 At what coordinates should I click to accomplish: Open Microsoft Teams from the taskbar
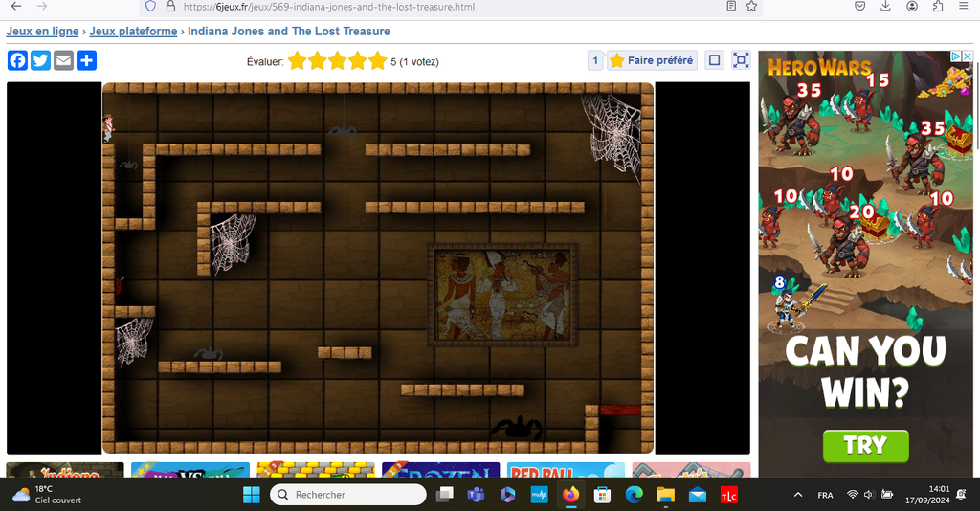[476, 495]
